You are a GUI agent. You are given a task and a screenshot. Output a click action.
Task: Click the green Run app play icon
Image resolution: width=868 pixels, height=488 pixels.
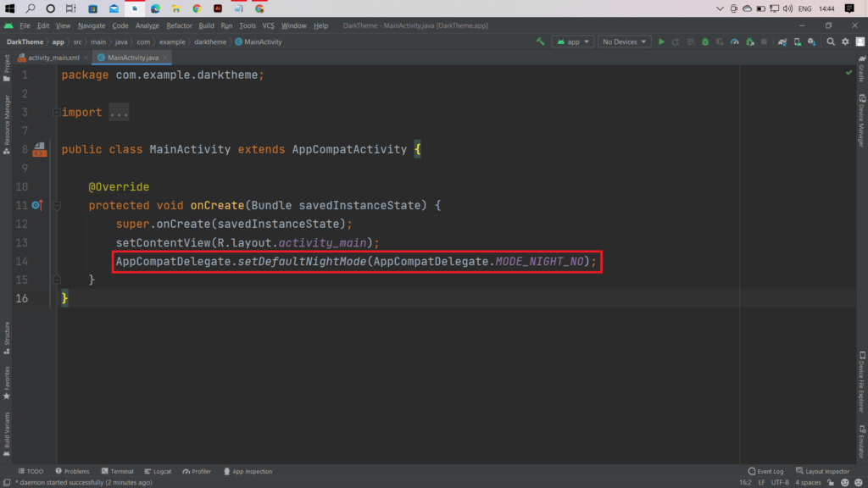pyautogui.click(x=661, y=42)
